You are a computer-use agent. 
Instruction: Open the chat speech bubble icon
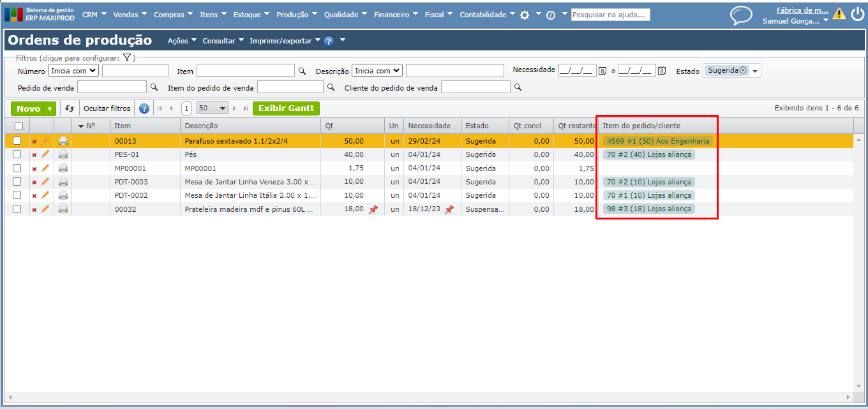741,15
